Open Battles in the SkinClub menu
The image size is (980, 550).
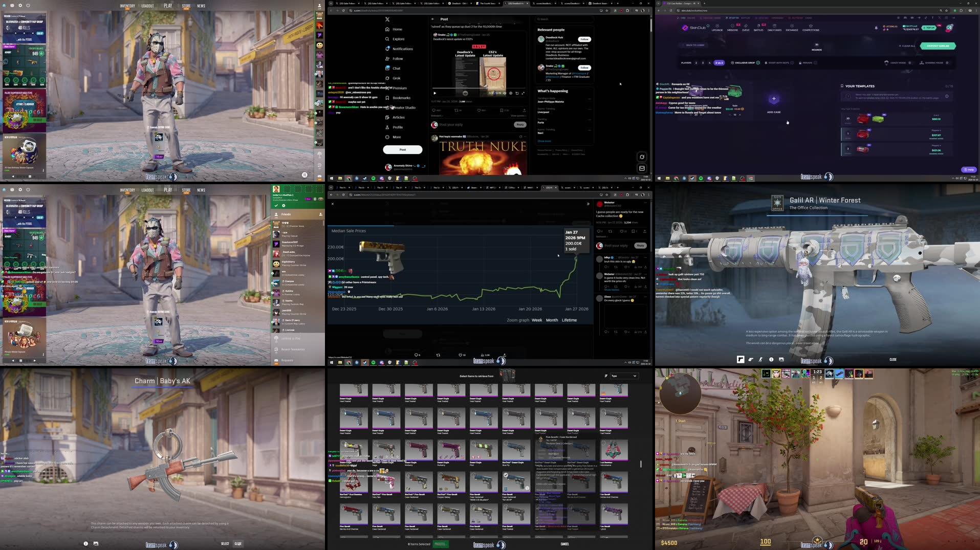click(758, 29)
